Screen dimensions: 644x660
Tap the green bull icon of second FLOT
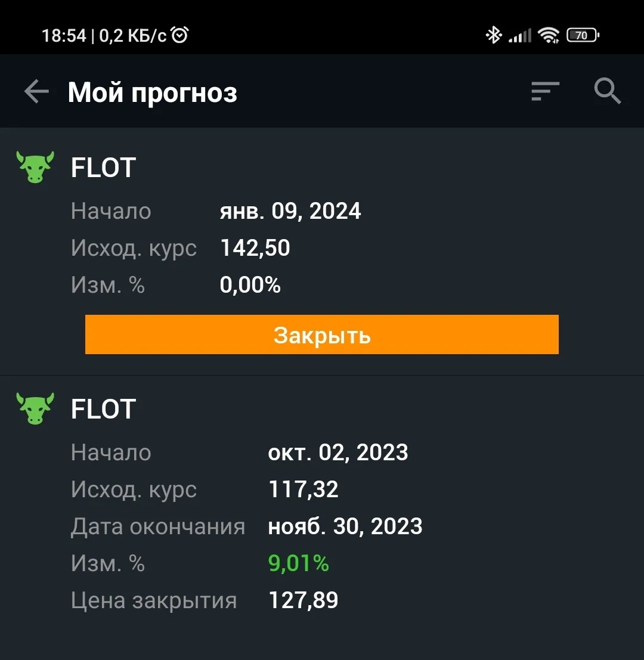pos(35,409)
